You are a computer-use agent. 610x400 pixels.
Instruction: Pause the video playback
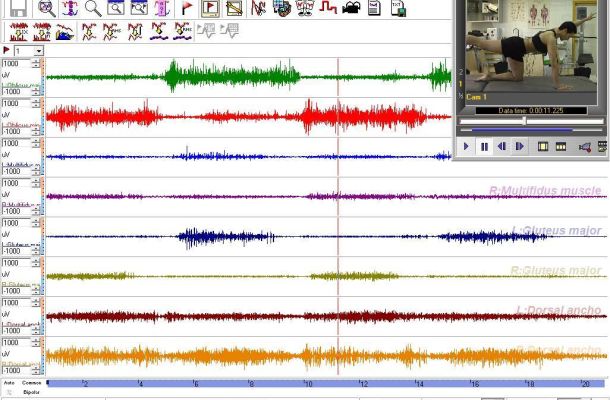coord(484,147)
